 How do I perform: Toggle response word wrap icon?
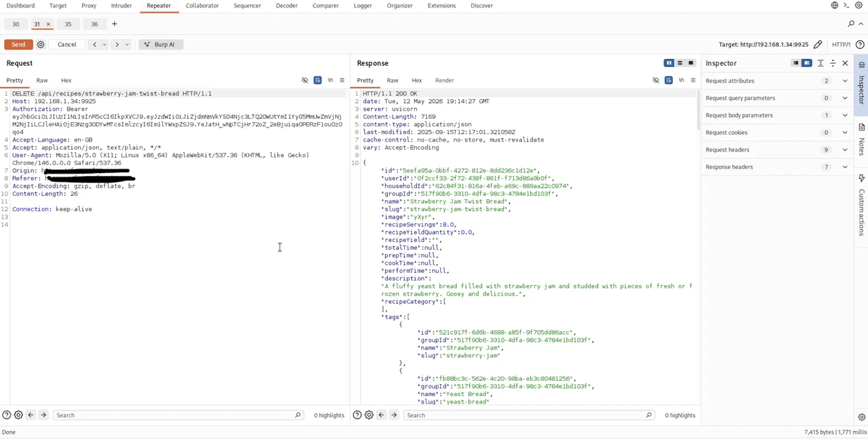tap(669, 80)
